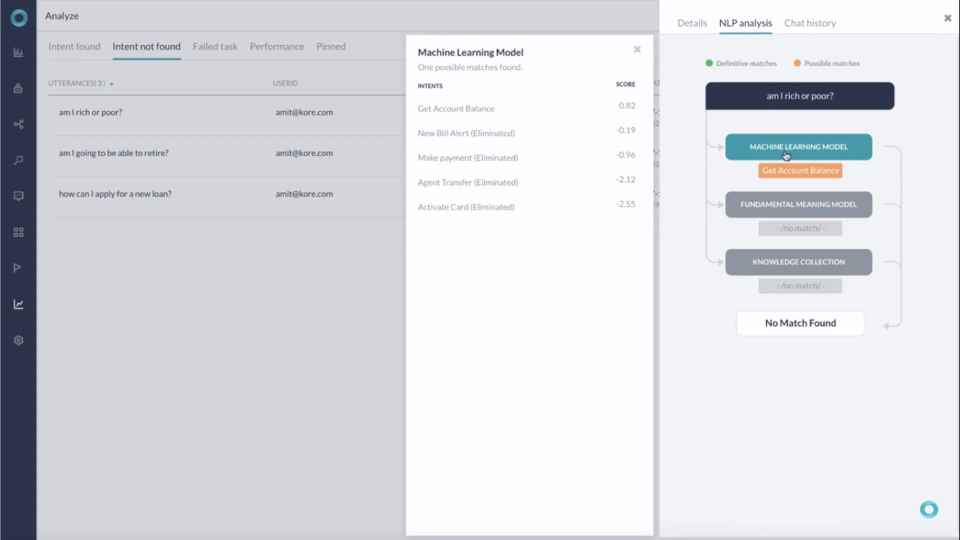This screenshot has width=960, height=540.
Task: Open the Details tab in side panel
Action: 692,23
